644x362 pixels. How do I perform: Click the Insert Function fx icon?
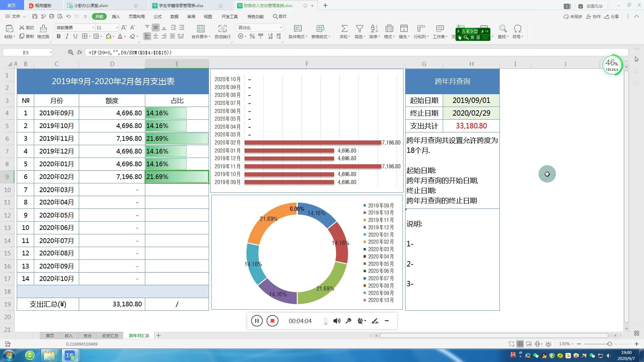(79, 52)
